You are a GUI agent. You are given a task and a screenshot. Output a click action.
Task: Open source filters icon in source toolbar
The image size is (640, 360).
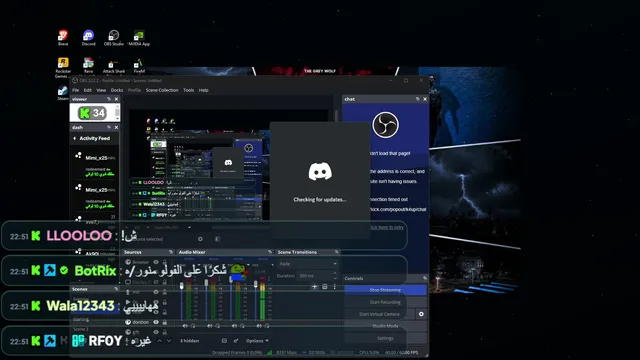(218, 239)
